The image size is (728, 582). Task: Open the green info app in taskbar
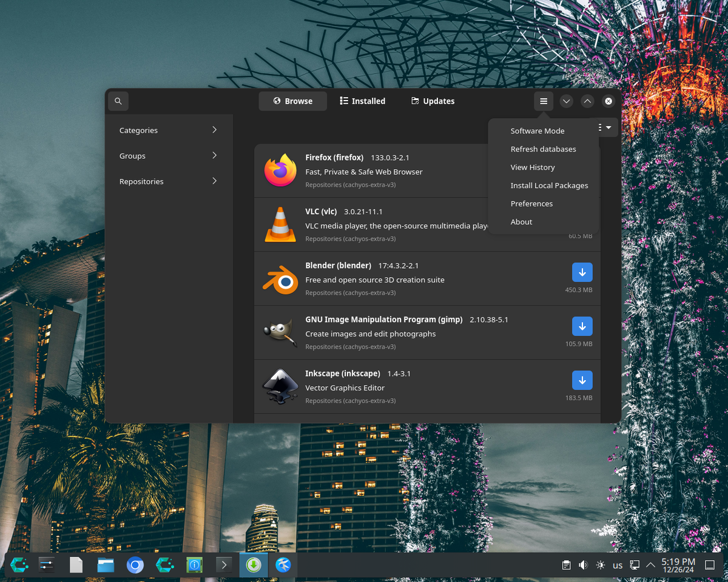coord(194,565)
